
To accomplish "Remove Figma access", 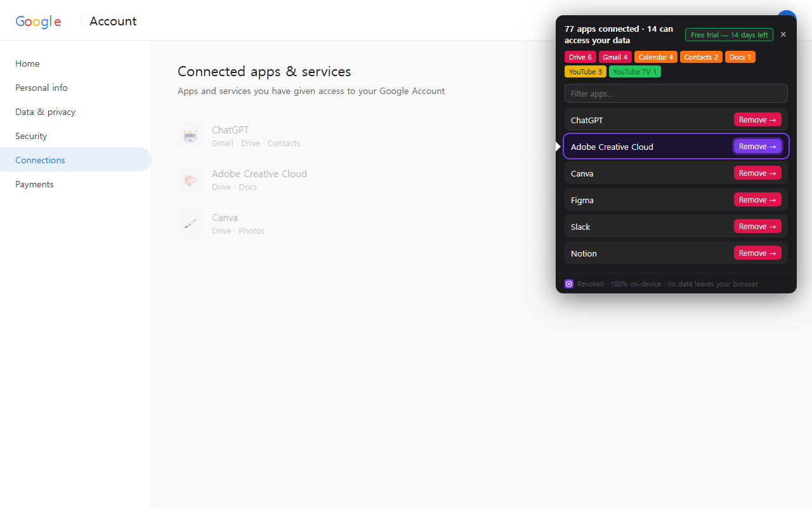I will pos(757,199).
